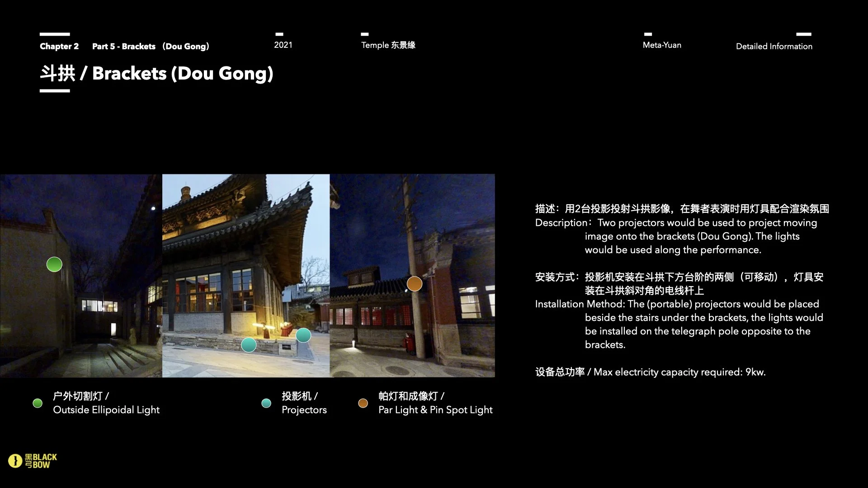Click the Black Bow logo icon
This screenshot has height=488, width=868.
click(x=15, y=460)
